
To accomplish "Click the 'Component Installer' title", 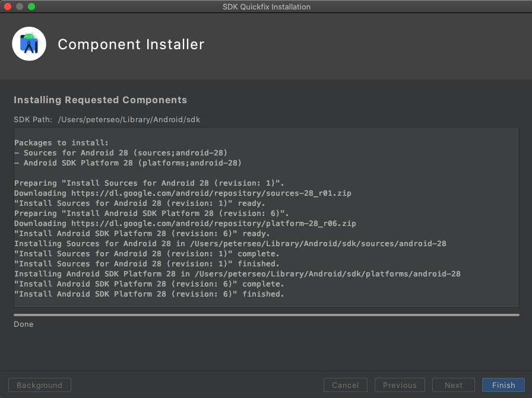I will coord(131,44).
